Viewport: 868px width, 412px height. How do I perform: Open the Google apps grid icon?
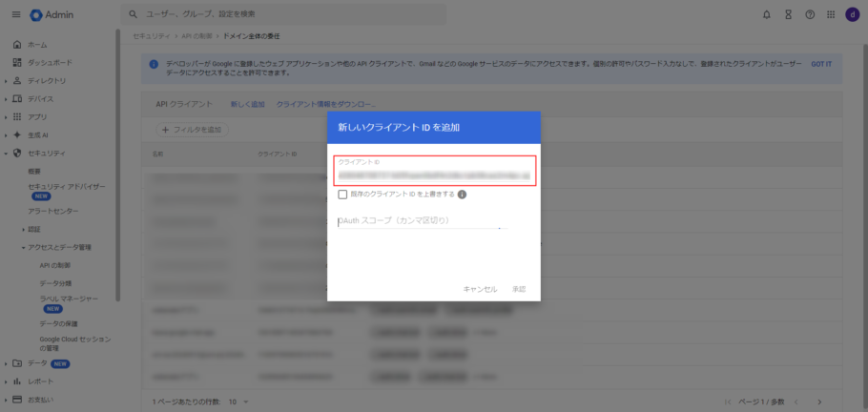(x=831, y=14)
